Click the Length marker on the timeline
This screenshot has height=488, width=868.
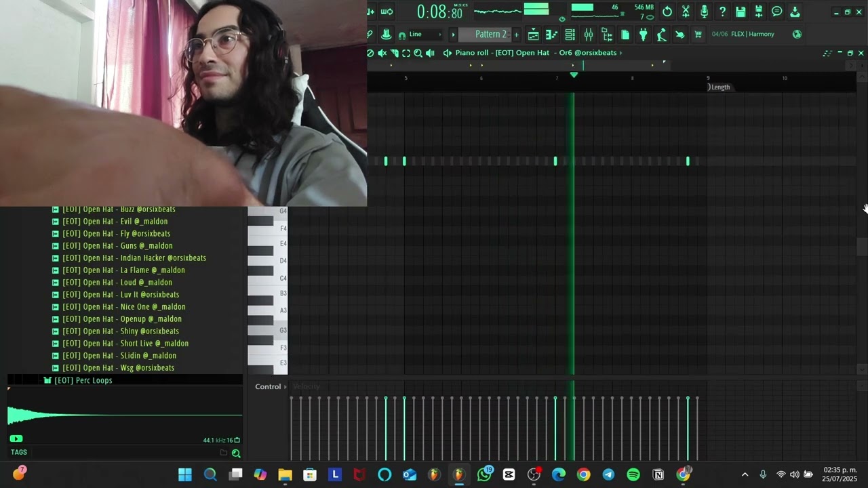(719, 87)
